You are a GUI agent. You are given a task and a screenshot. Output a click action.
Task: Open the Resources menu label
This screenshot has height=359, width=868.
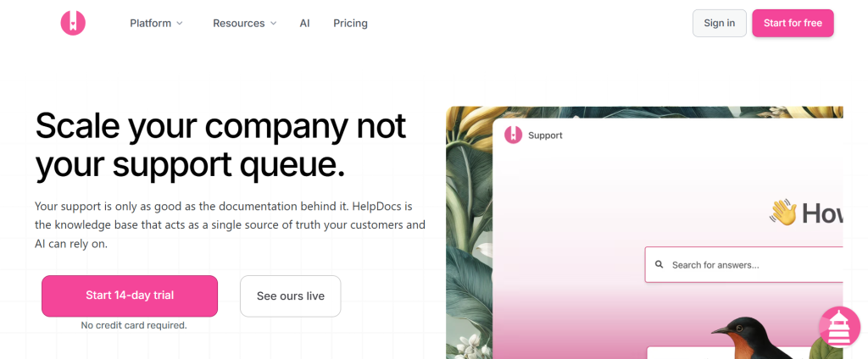pos(238,24)
